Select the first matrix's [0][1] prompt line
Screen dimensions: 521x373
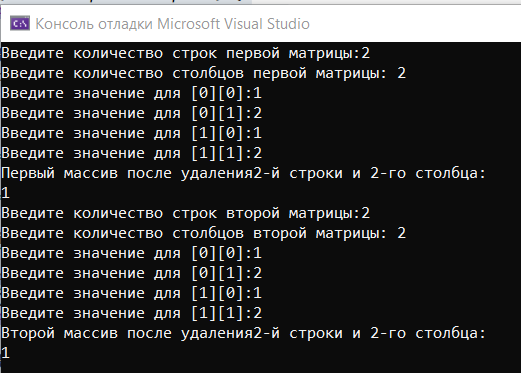[132, 113]
